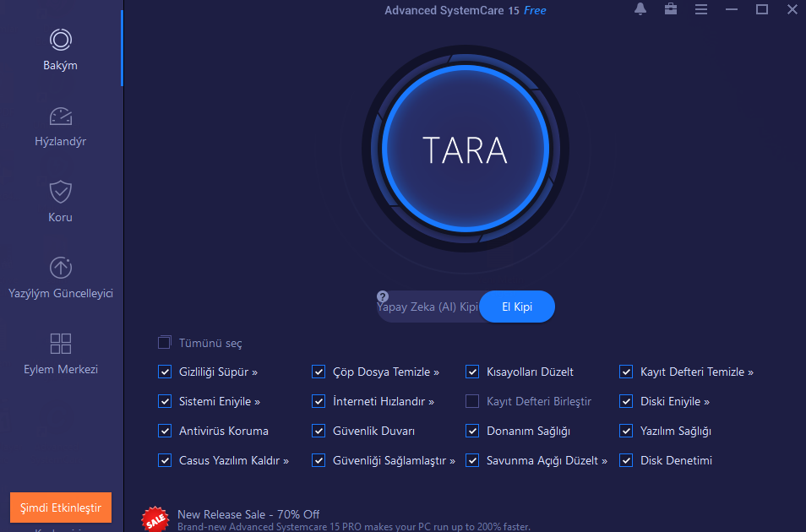Uncheck Güvenlik Duvarı checkbox
This screenshot has height=532, width=806.
(319, 431)
